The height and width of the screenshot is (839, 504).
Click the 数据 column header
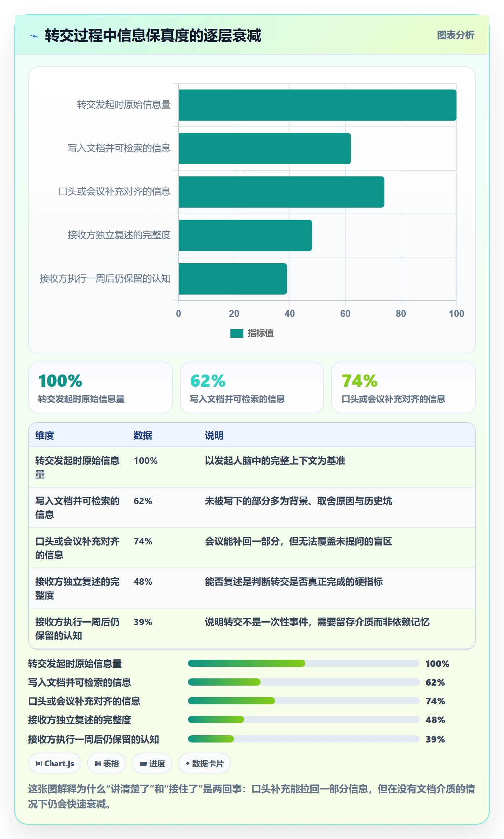[143, 435]
